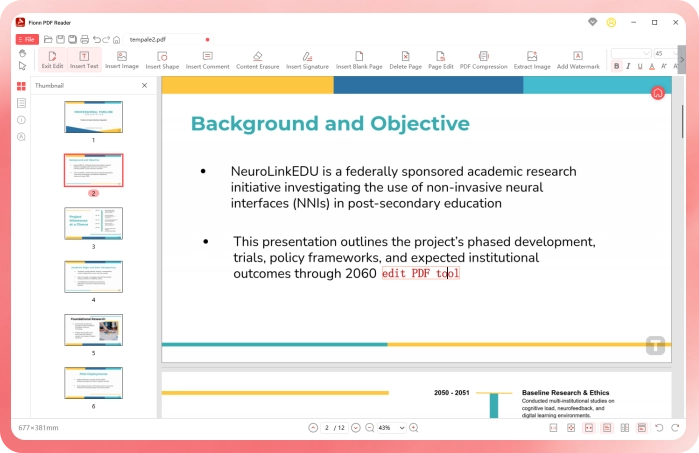Screen dimensions: 699x453
Task: Toggle the Insert Text tool
Action: [x=84, y=59]
